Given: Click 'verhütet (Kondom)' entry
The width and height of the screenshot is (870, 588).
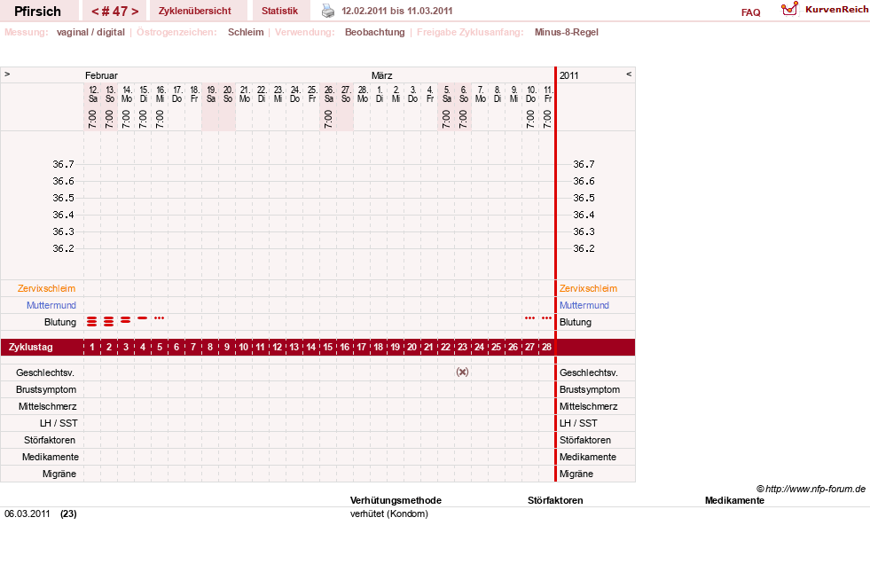Looking at the screenshot, I should tap(389, 514).
